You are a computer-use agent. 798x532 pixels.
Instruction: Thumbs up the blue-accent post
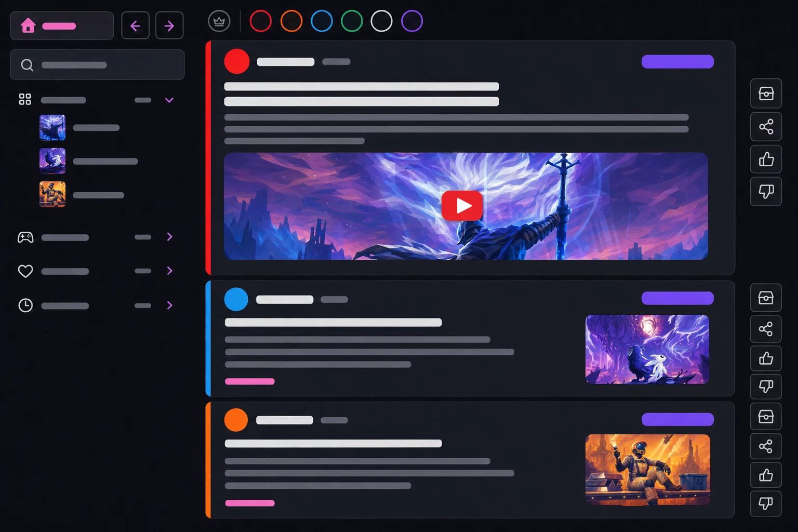766,358
